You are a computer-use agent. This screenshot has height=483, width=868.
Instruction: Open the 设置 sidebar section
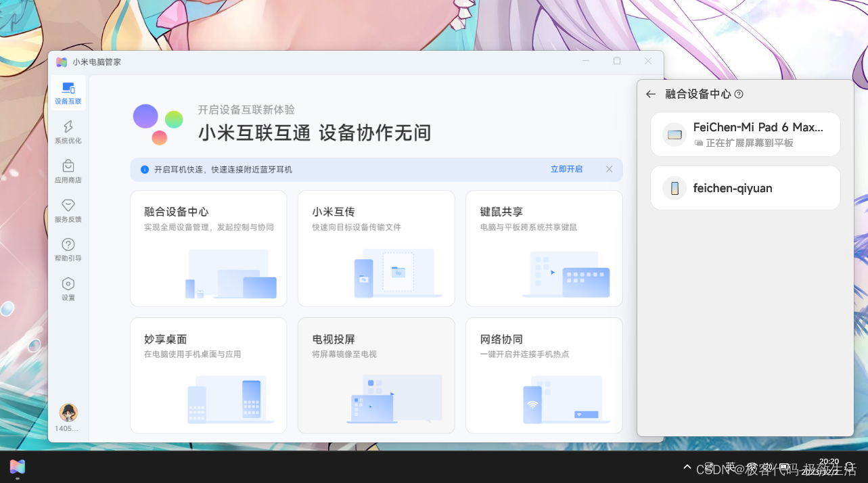(68, 289)
